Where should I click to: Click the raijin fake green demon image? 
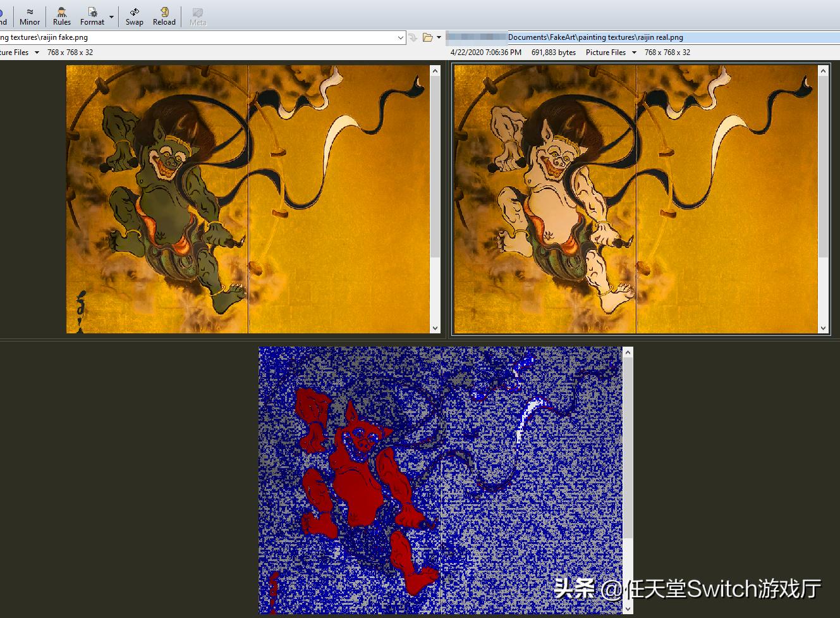pos(248,199)
